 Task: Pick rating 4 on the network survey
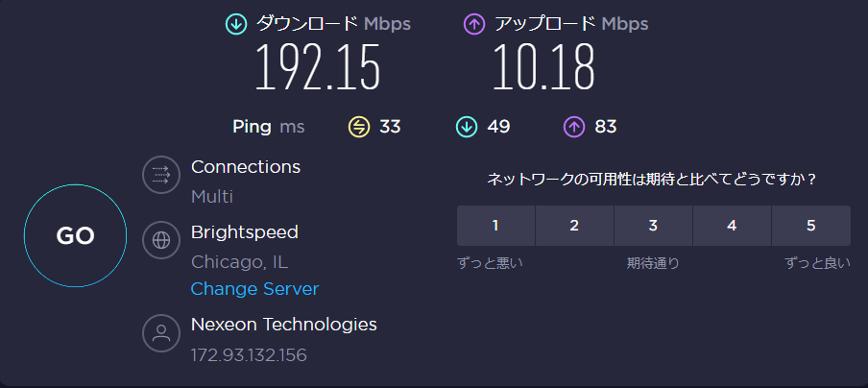pos(732,226)
